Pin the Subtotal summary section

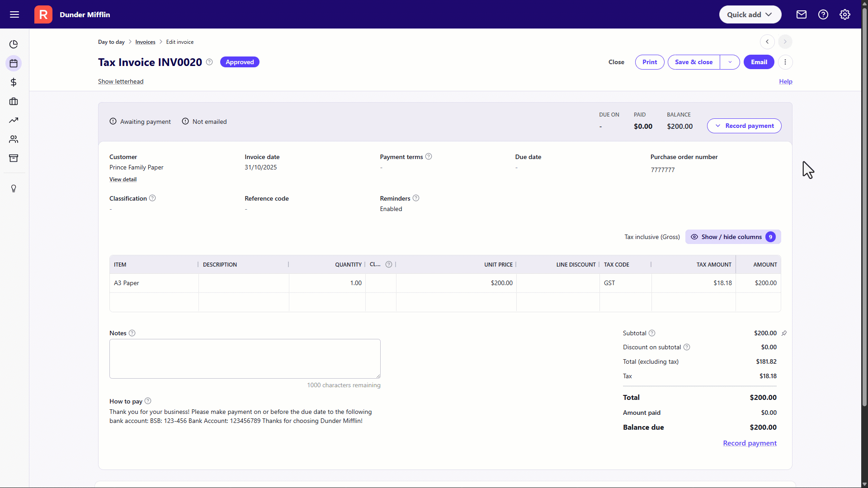coord(784,333)
